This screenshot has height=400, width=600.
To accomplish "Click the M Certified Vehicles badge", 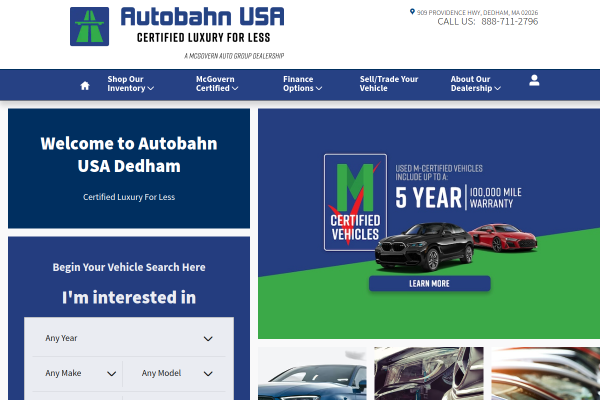I will (x=355, y=202).
